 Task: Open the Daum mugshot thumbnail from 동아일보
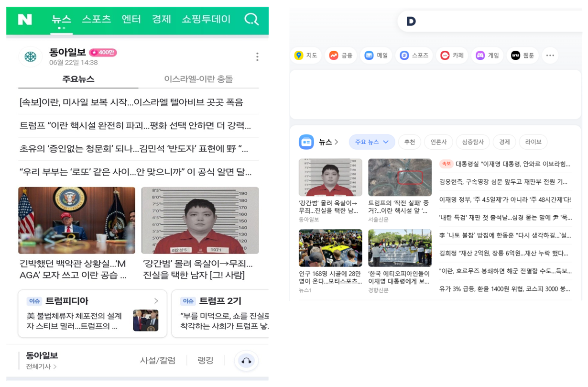[330, 177]
